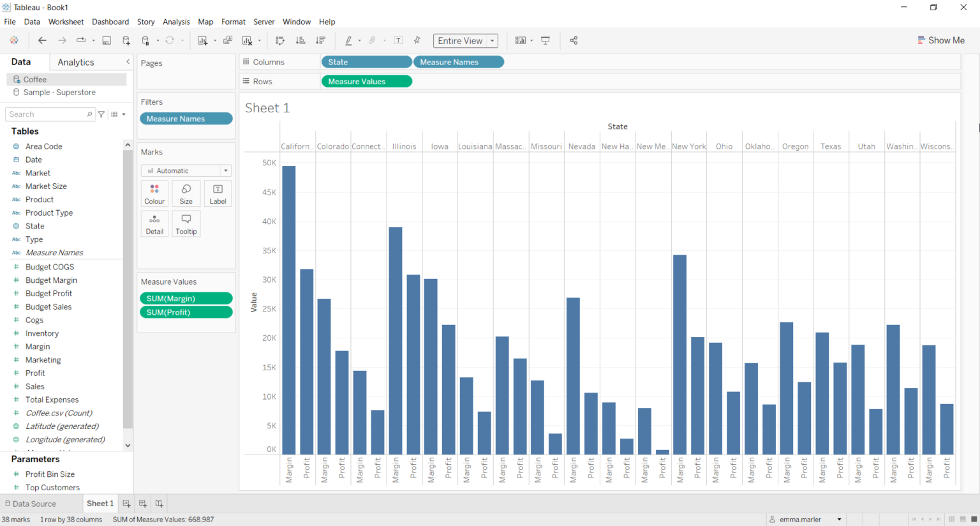980x526 pixels.
Task: Clear the sheet with the chart-x icon
Action: coord(248,40)
